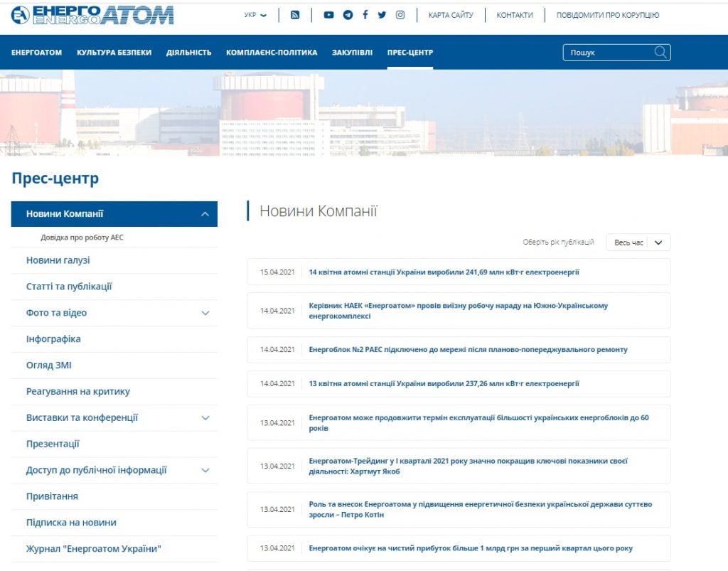Screen dimensions: 728x571
Task: Open Підписка на новини sidebar link
Action: click(x=71, y=523)
